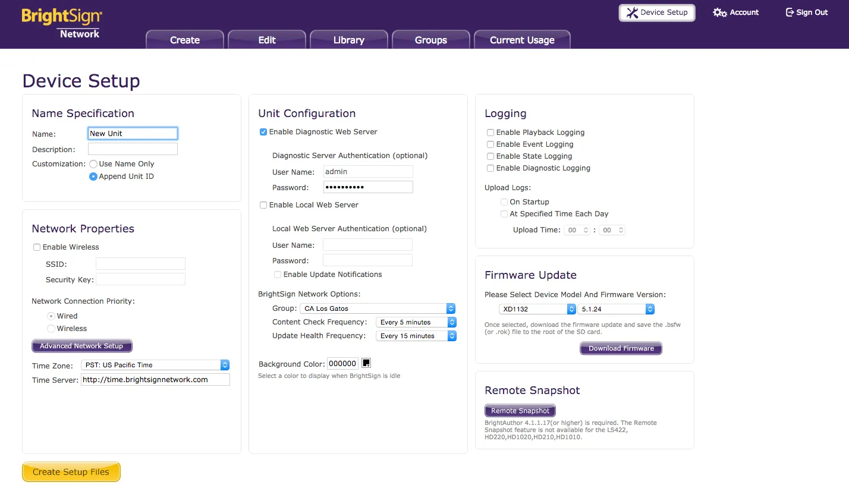Select the Use Name Only option
Image resolution: width=849 pixels, height=504 pixels.
93,164
